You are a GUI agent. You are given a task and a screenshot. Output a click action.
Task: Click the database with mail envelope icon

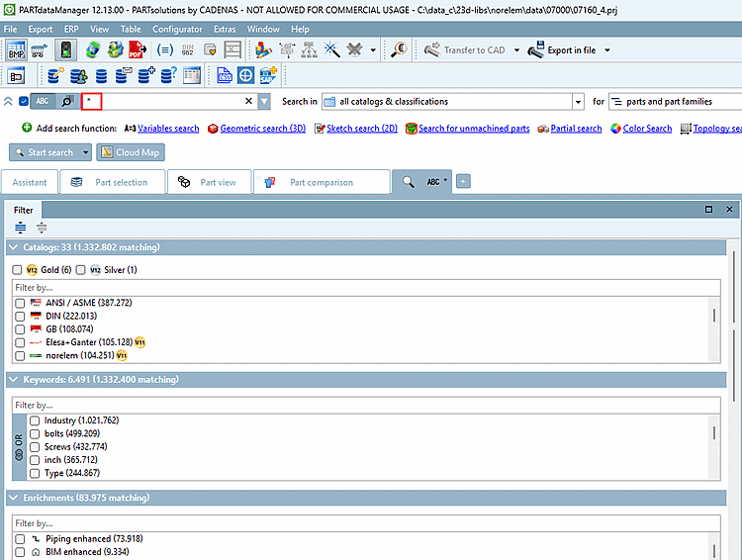(124, 75)
